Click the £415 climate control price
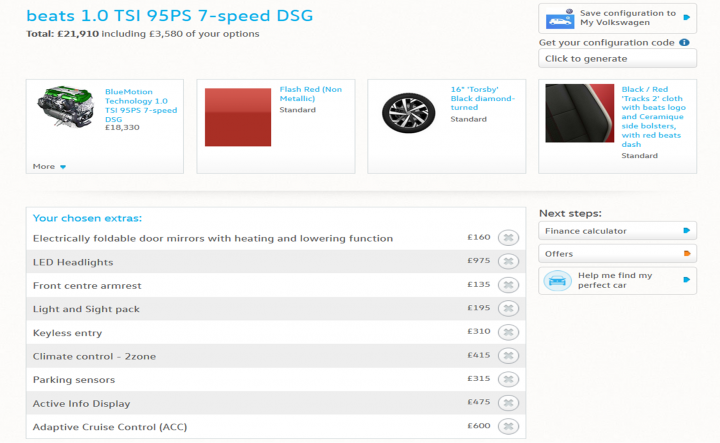Image resolution: width=720 pixels, height=443 pixels. click(x=479, y=355)
